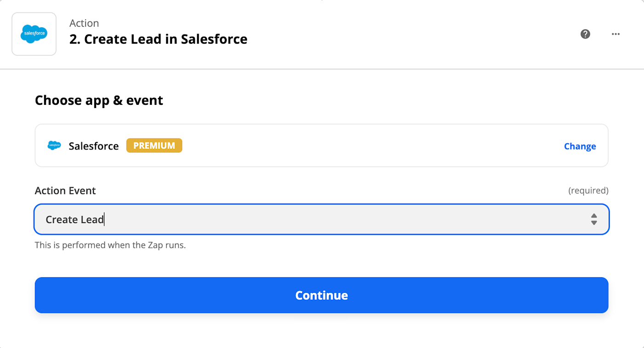
Task: Click the up-down arrows in Action Event field
Action: tap(594, 219)
